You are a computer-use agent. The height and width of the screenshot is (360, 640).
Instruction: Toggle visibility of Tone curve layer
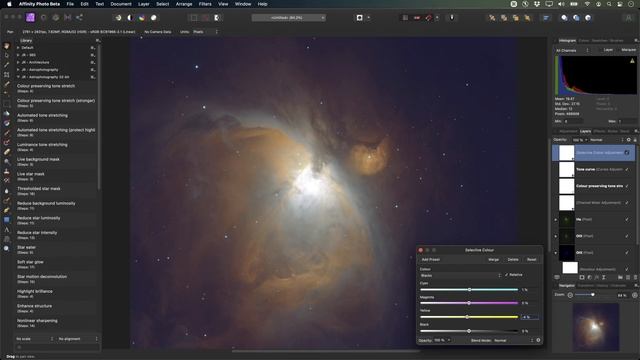tap(627, 169)
